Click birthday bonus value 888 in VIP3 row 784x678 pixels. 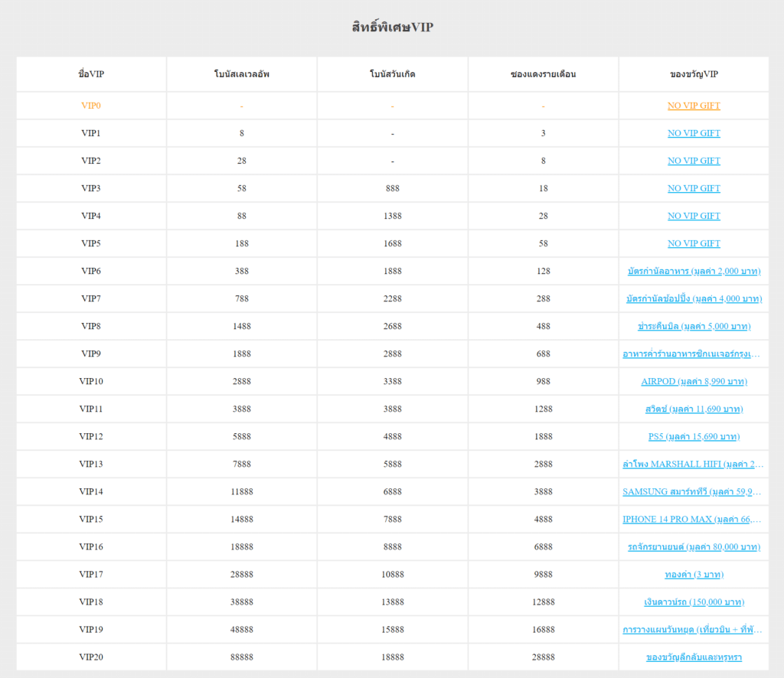(x=393, y=187)
